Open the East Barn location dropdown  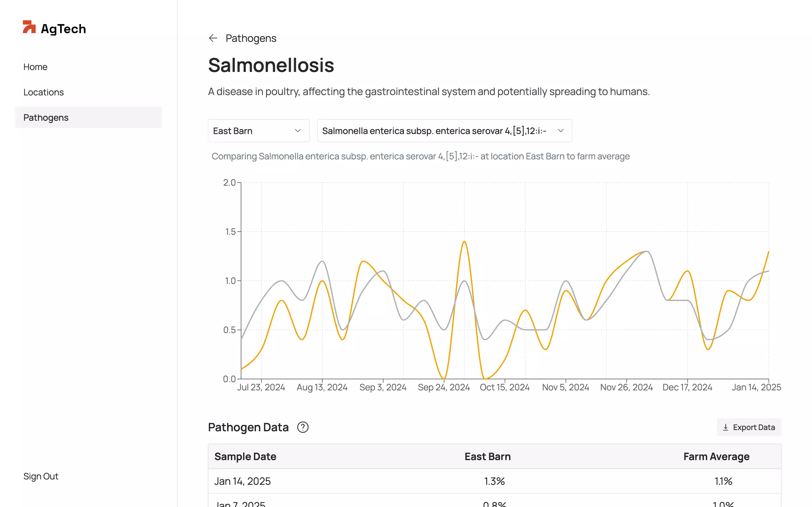[x=259, y=131]
